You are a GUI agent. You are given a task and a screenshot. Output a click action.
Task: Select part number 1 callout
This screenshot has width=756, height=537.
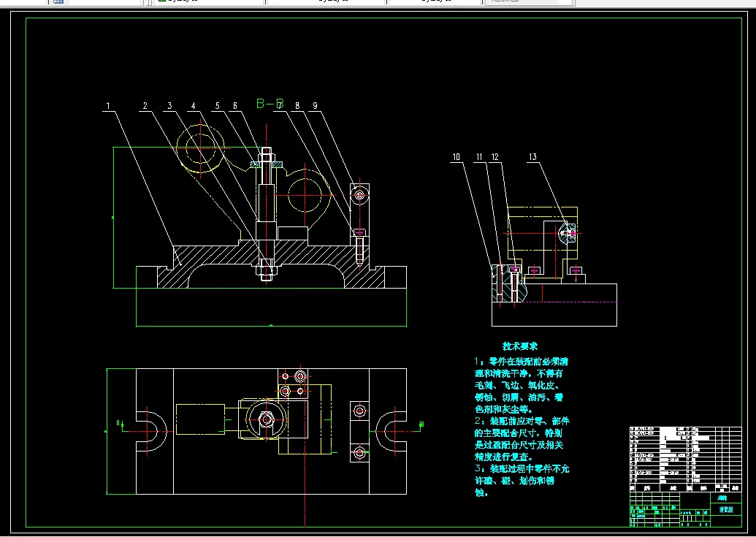[x=108, y=107]
